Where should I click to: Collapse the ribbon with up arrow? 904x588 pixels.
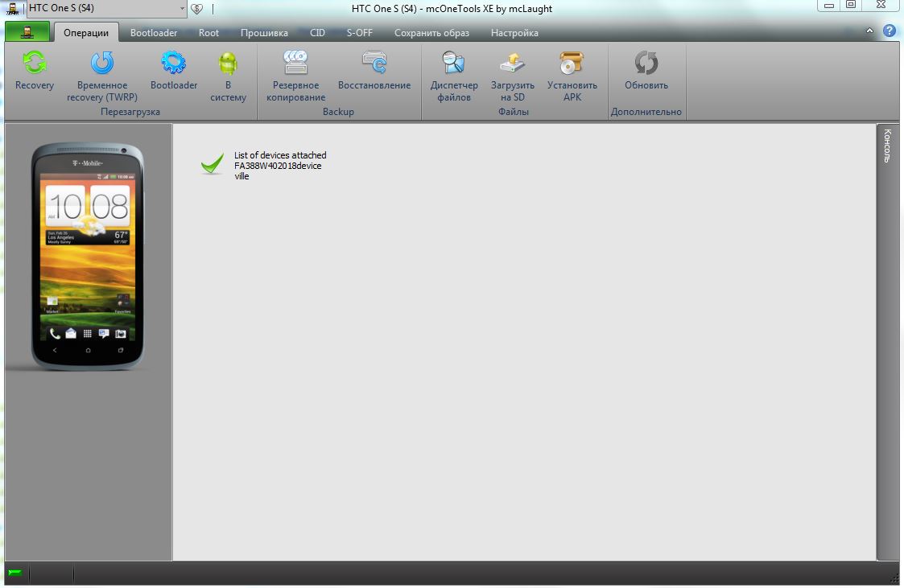[x=869, y=31]
